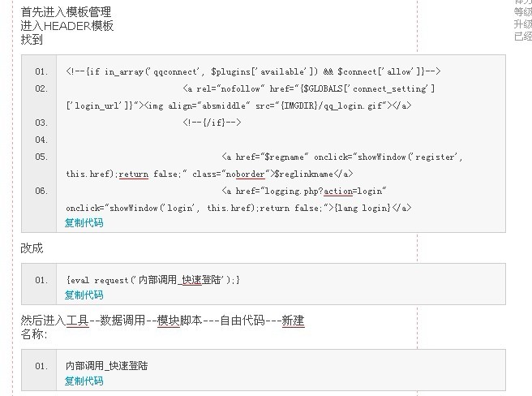The image size is (532, 396).
Task: Click the qq_login.gif img tag code line
Action: pyautogui.click(x=238, y=105)
